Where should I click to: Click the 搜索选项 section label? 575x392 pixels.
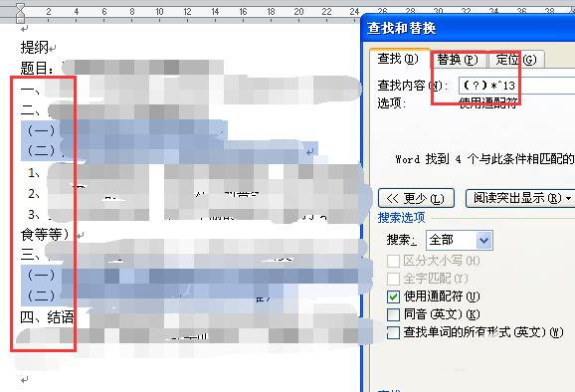pyautogui.click(x=401, y=218)
